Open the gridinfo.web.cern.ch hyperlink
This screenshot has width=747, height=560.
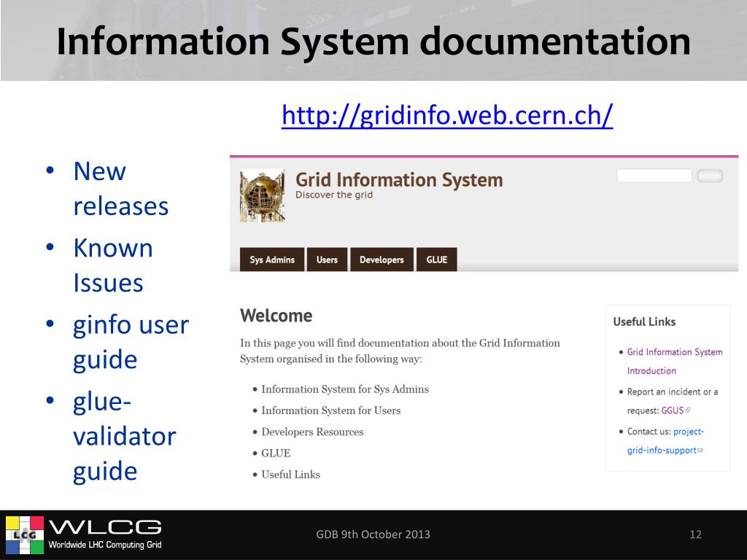coord(447,115)
